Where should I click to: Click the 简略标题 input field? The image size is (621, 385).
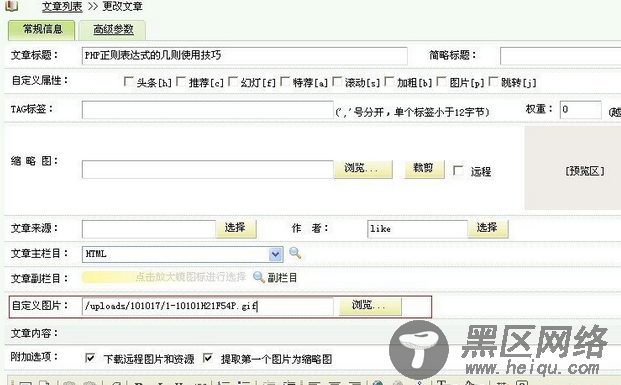[560, 56]
